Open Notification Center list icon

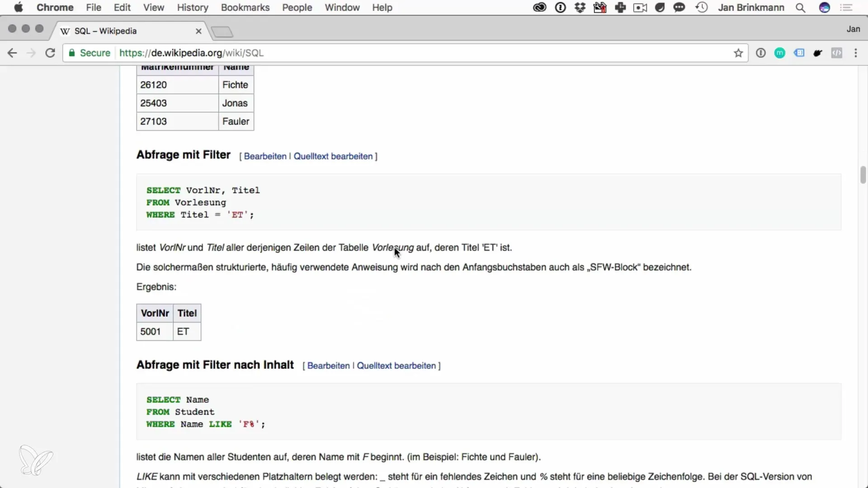846,8
